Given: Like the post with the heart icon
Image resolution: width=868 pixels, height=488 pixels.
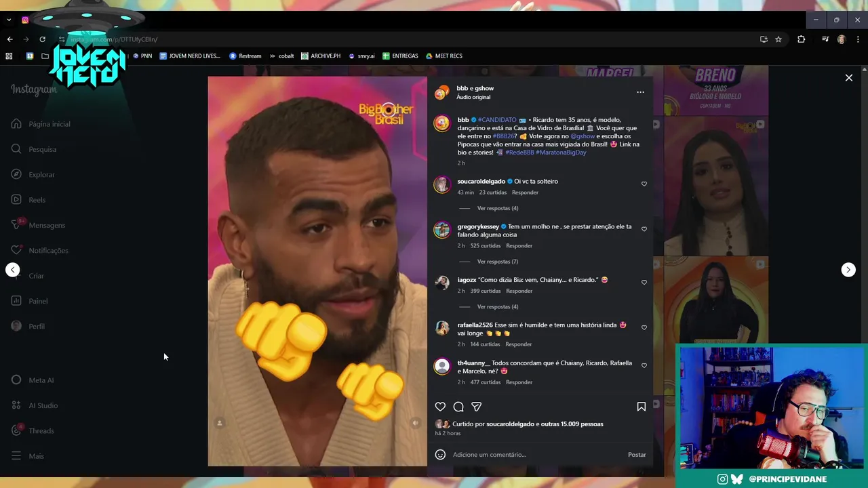Looking at the screenshot, I should tap(440, 407).
